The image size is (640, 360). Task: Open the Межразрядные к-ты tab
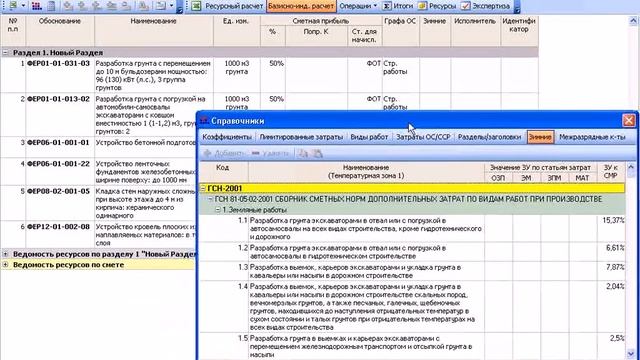[592, 137]
